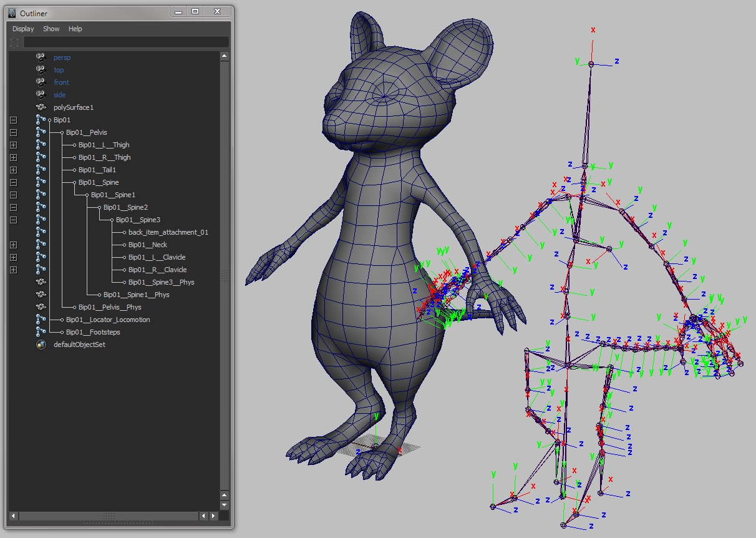
Task: Select Bip01__Locator_Locomotion node
Action: point(107,320)
